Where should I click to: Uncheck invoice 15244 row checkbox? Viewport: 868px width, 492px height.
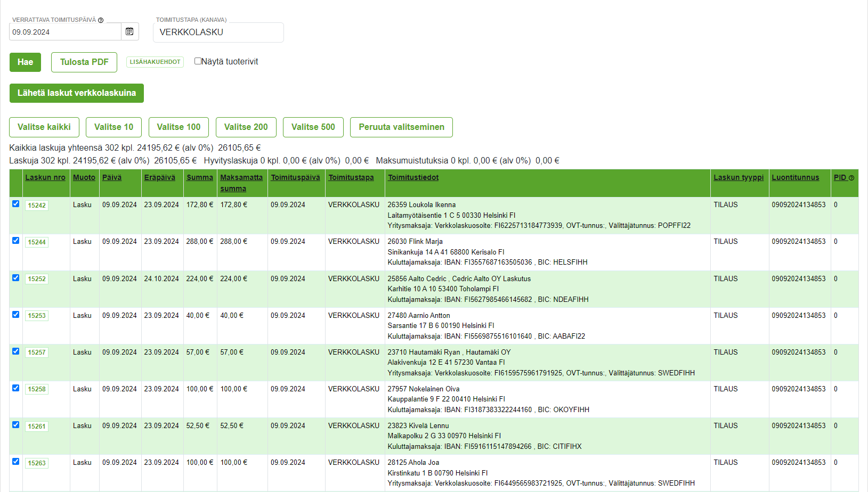pos(16,241)
